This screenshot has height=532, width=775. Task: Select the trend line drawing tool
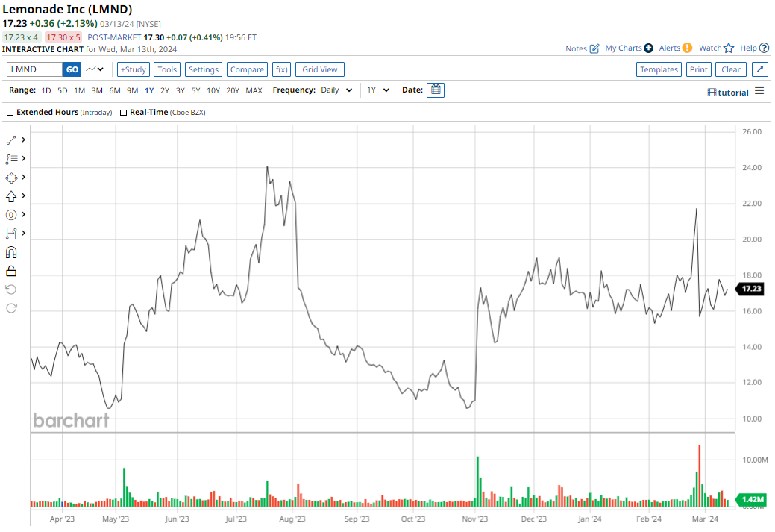click(x=12, y=140)
